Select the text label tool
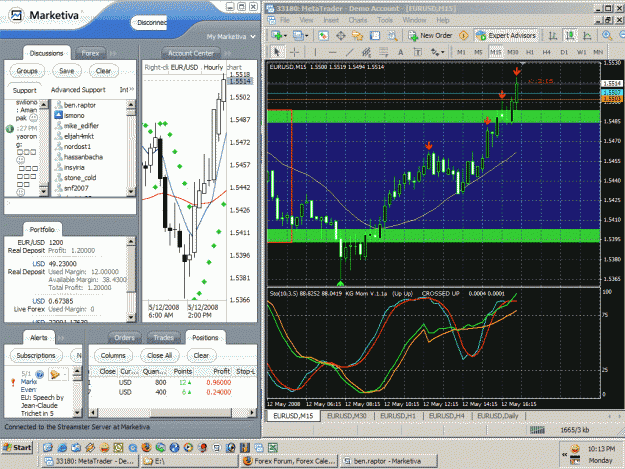Screen dimensions: 625x469 click(x=417, y=52)
